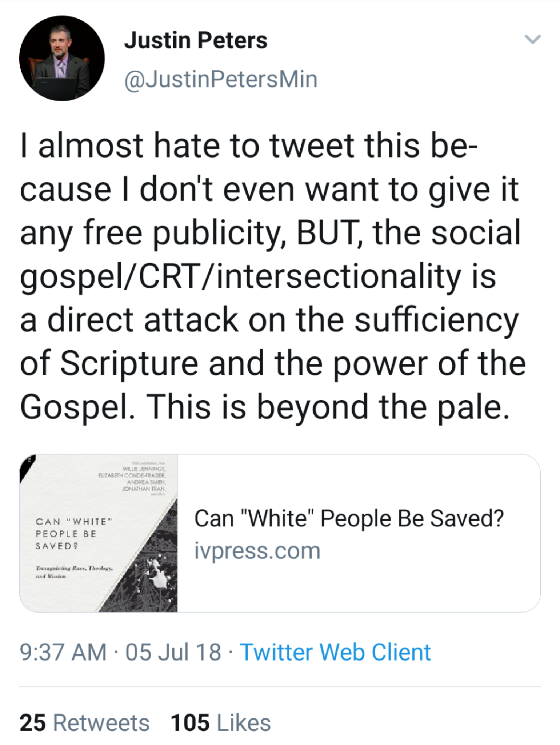This screenshot has height=745, width=560.
Task: Click the card title Can "White" People Be Saved?
Action: click(x=349, y=518)
